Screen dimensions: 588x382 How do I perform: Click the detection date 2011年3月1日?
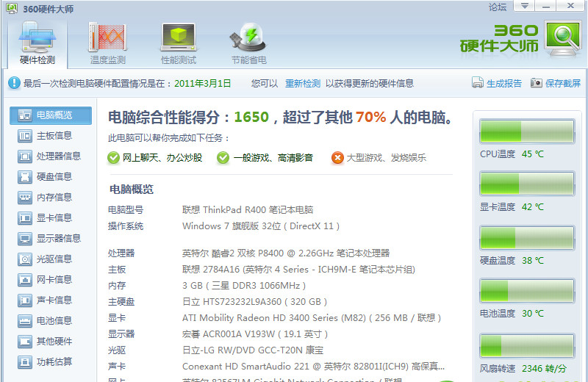203,83
